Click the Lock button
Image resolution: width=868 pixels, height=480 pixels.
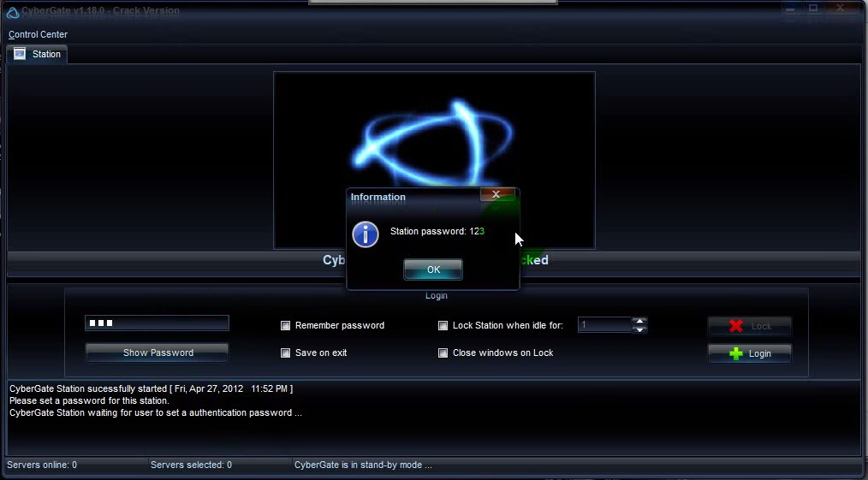(750, 326)
